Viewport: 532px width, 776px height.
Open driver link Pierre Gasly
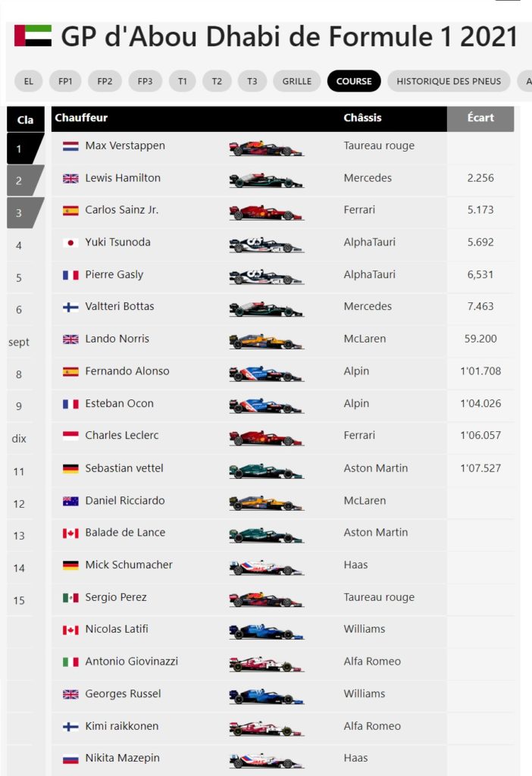pos(114,274)
